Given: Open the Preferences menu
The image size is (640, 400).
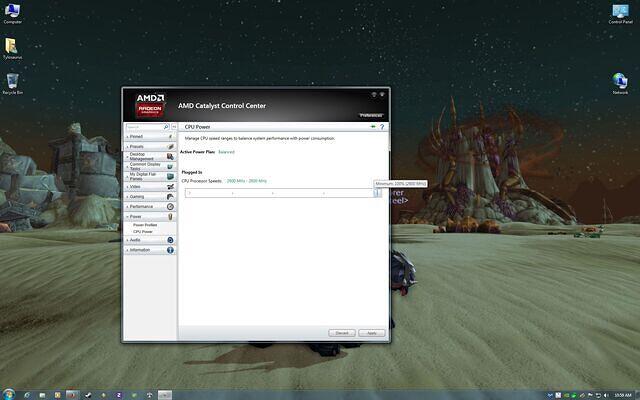Looking at the screenshot, I should [371, 116].
